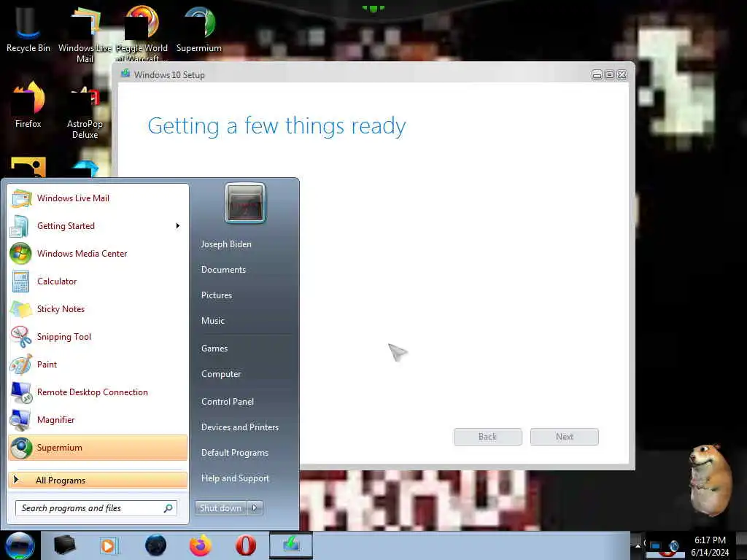Viewport: 747px width, 560px height.
Task: Click the Remote Desktop Connection icon
Action: (x=20, y=392)
